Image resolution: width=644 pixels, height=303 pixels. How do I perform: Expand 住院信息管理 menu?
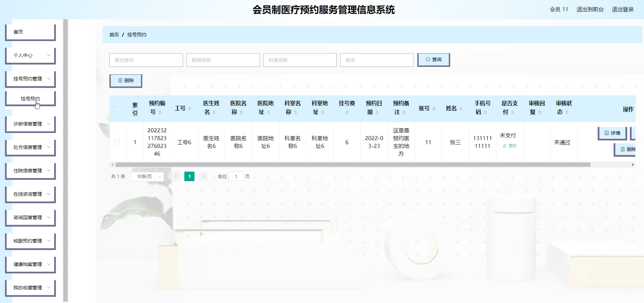[x=30, y=171]
